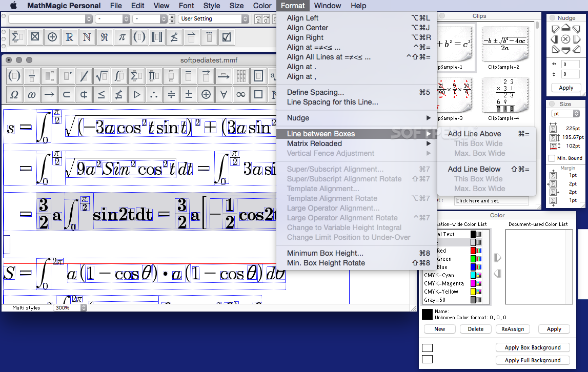This screenshot has width=588, height=372.
Task: Click the horizontal nudge value field
Action: [570, 64]
